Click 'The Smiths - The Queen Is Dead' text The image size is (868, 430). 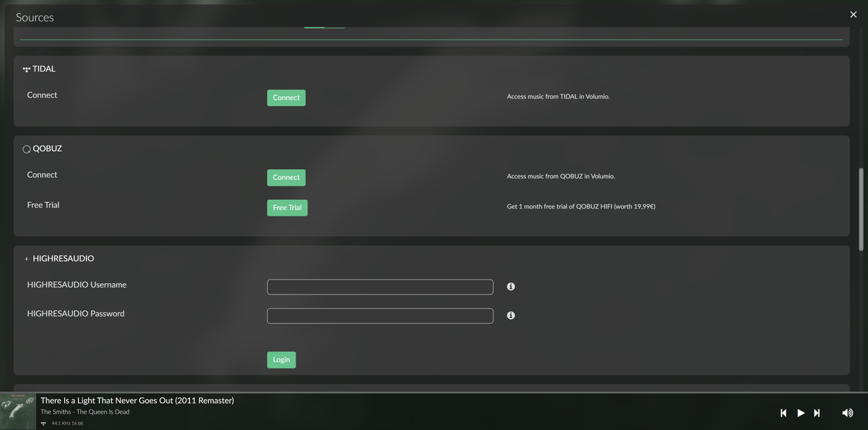click(x=85, y=412)
